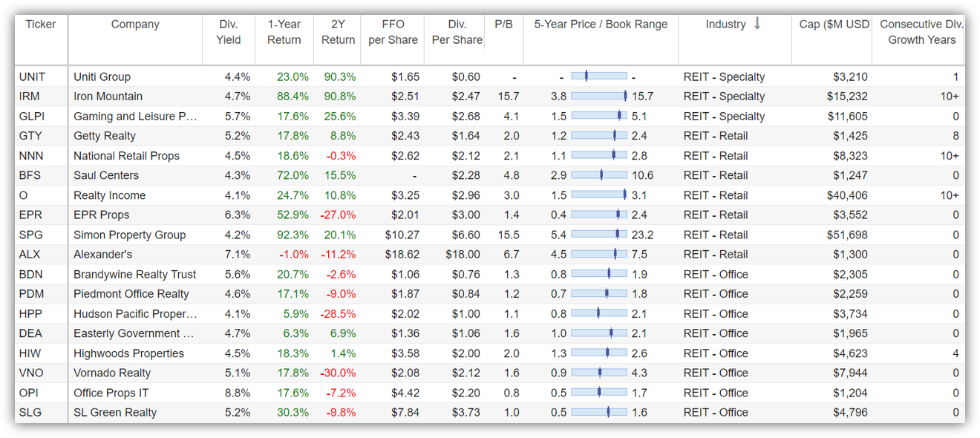980x438 pixels.
Task: Click the 92.3% 1-year return value
Action: coord(293,235)
